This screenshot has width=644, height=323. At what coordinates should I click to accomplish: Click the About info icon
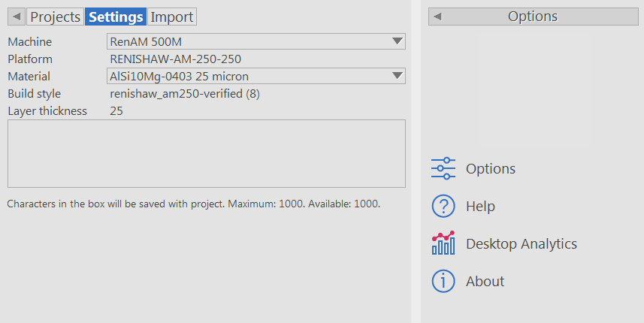[x=443, y=281]
